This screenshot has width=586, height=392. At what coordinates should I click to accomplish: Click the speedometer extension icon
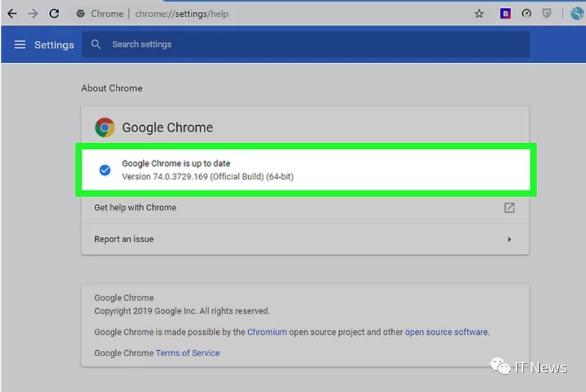pos(526,14)
